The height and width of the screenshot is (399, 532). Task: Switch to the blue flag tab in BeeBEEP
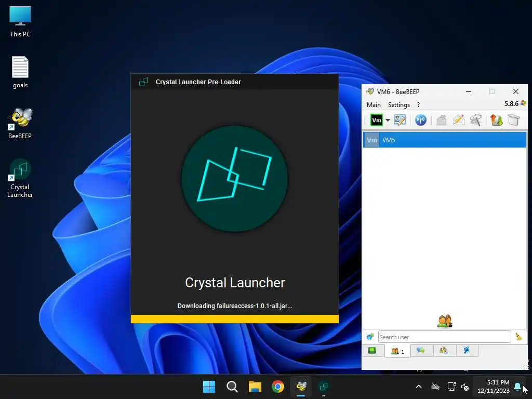point(467,351)
